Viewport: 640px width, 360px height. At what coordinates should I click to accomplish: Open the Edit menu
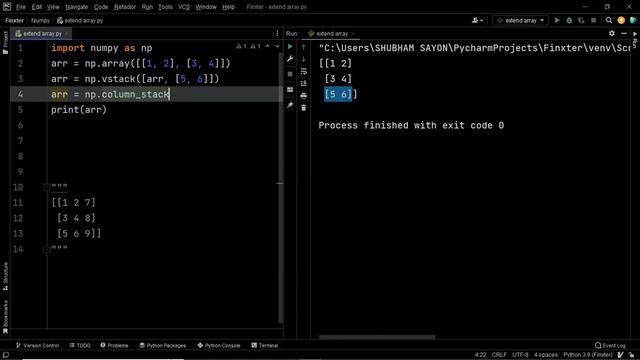(37, 7)
